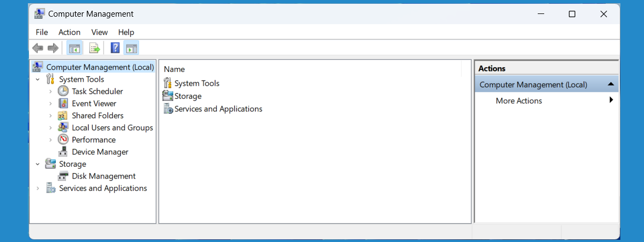Image resolution: width=644 pixels, height=242 pixels.
Task: Click the Storage icon in tree
Action: coord(50,164)
